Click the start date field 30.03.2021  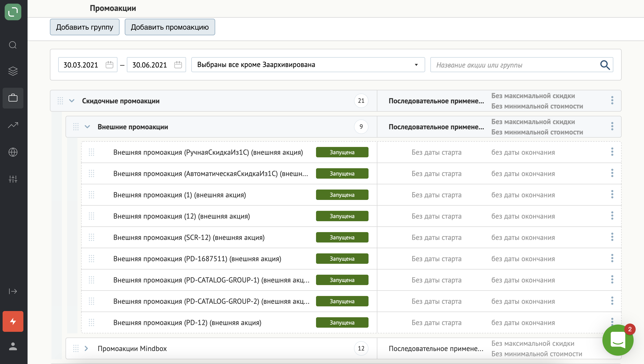(x=88, y=65)
